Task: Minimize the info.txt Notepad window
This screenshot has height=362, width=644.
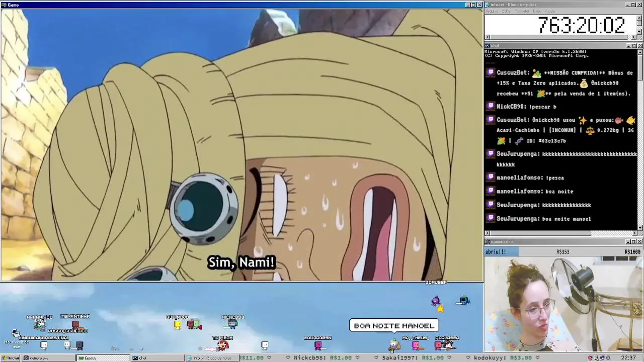Action: (x=628, y=5)
